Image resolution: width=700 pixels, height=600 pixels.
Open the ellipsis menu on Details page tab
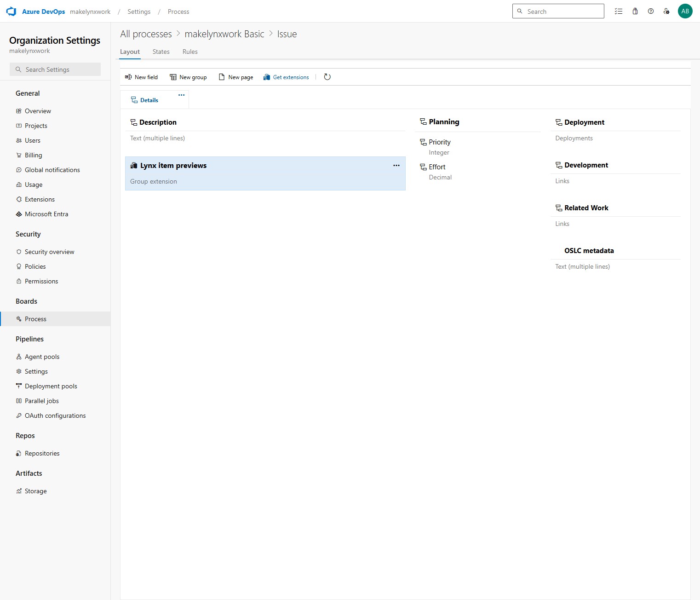181,95
